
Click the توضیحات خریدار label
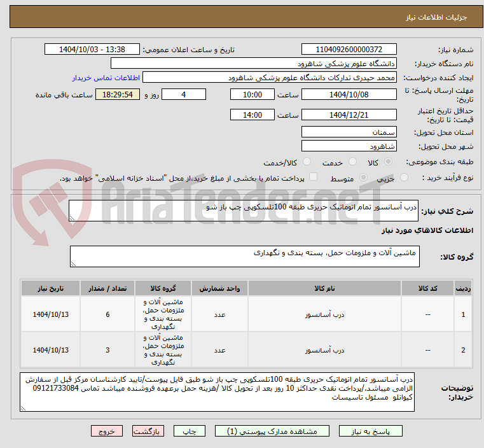coord(457,392)
